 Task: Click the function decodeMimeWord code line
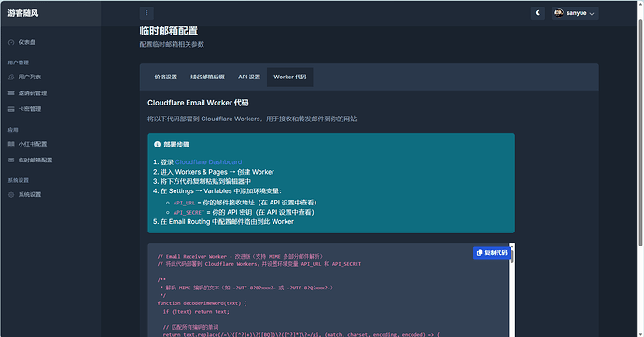pyautogui.click(x=202, y=303)
